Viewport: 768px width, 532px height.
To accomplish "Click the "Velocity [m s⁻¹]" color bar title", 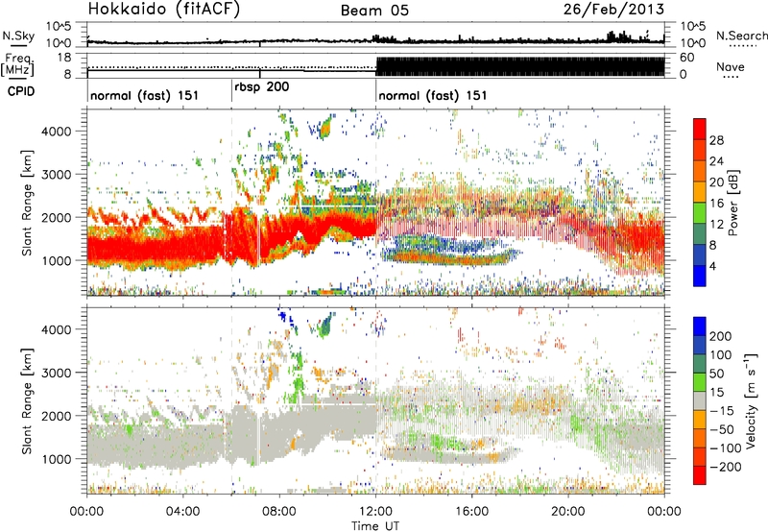I will click(x=751, y=400).
